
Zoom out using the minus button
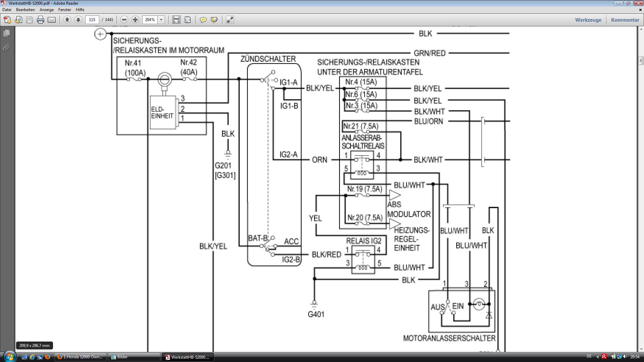pos(124,20)
